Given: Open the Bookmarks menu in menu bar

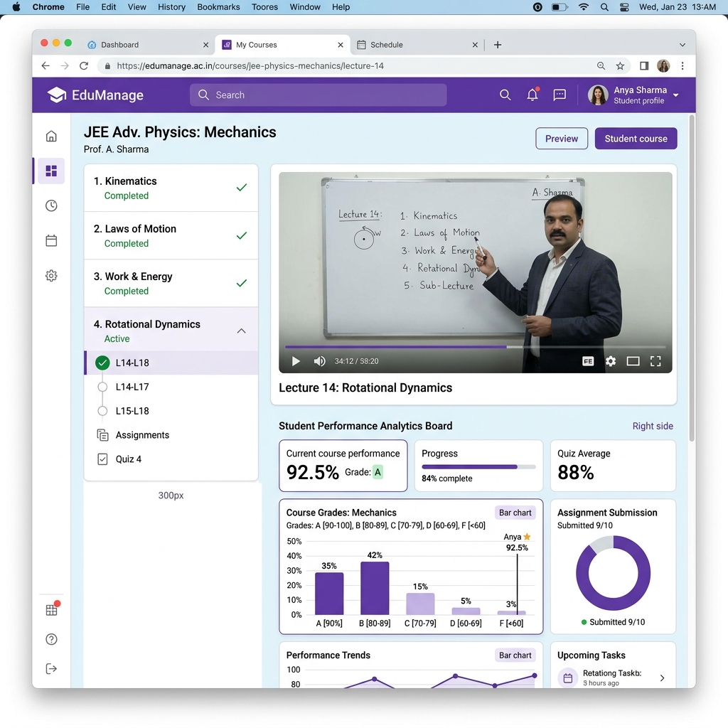Looking at the screenshot, I should coord(218,7).
